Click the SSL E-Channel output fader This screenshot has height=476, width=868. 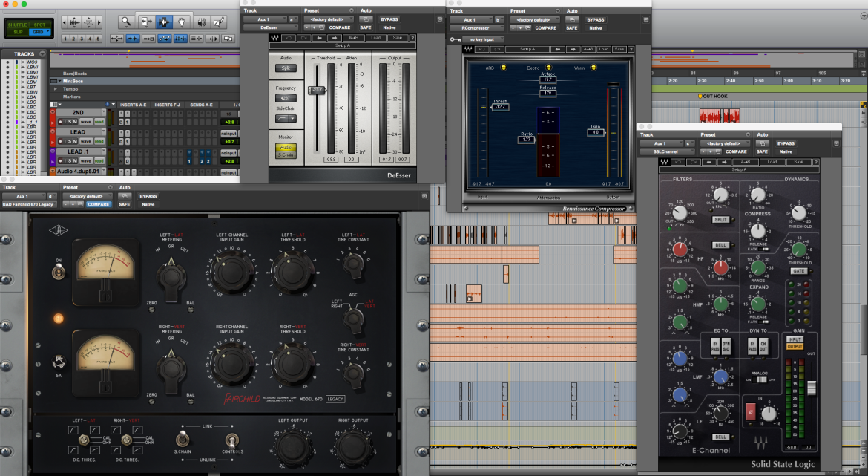[x=812, y=388]
